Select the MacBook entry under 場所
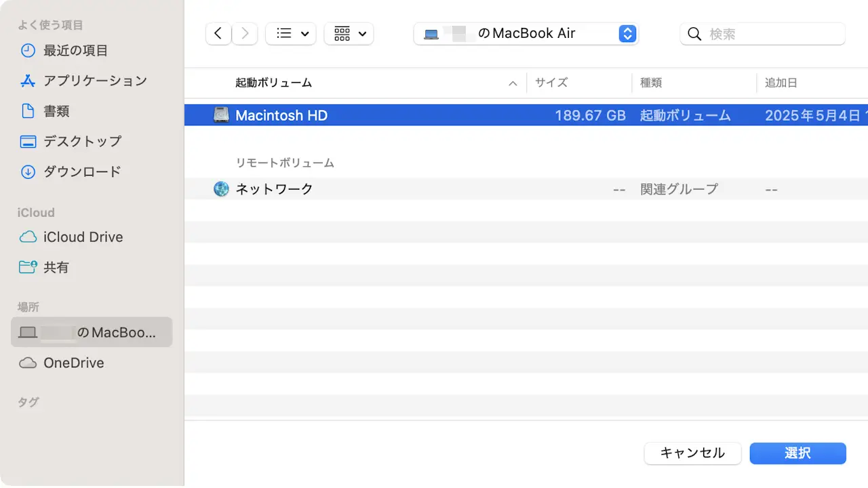868x488 pixels. click(92, 332)
